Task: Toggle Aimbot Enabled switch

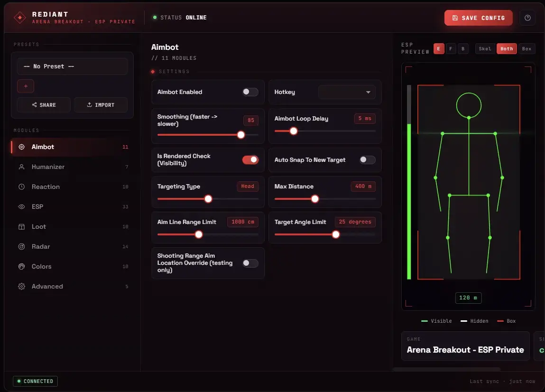Action: [250, 92]
